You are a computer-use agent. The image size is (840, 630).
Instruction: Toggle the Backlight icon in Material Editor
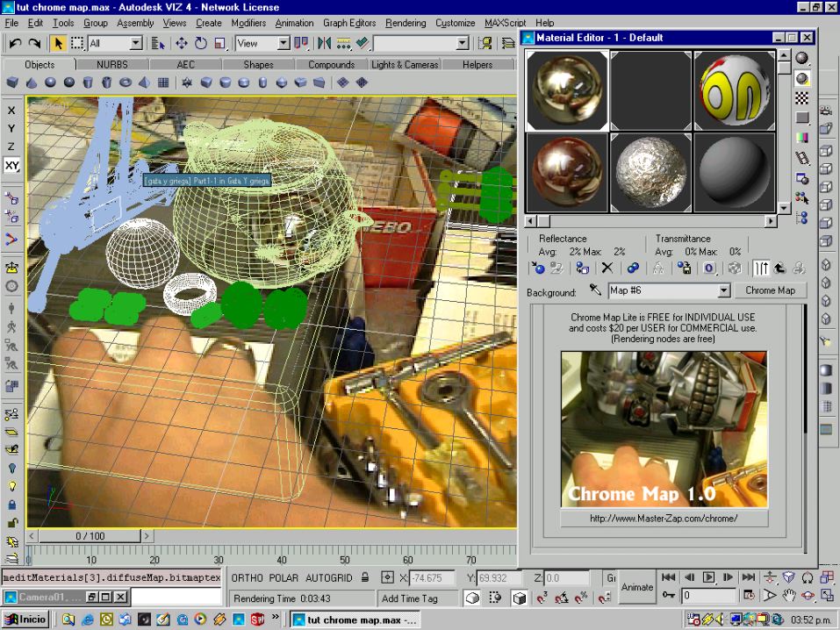801,79
